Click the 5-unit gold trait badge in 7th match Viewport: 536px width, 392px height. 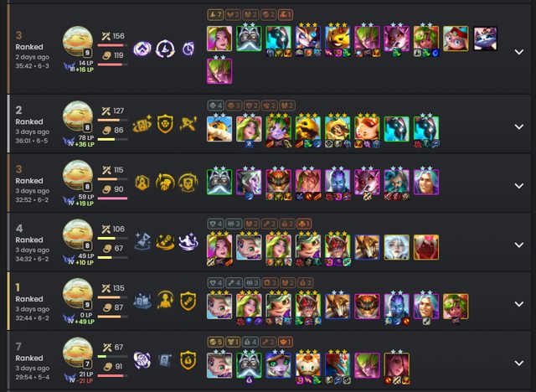[215, 342]
